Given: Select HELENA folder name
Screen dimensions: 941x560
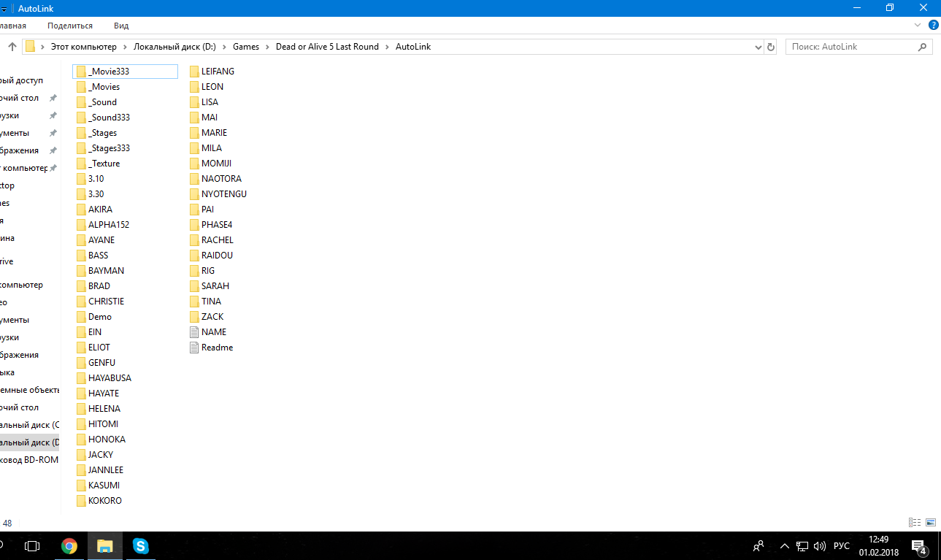Looking at the screenshot, I should click(x=104, y=409).
